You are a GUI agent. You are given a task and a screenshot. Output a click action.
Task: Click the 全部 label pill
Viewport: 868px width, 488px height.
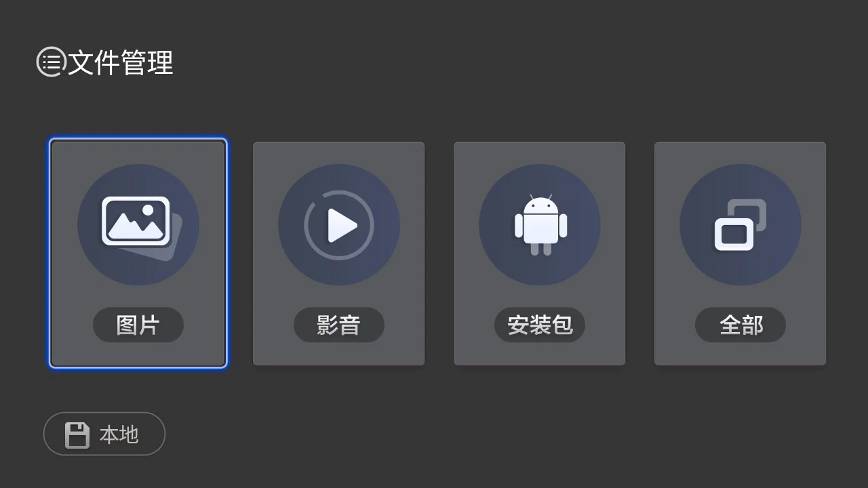pos(741,325)
